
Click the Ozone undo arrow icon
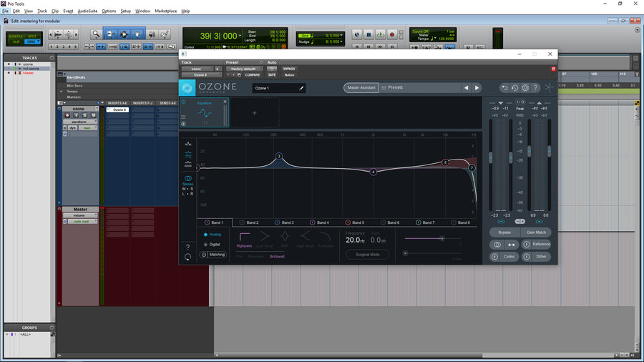tap(504, 88)
